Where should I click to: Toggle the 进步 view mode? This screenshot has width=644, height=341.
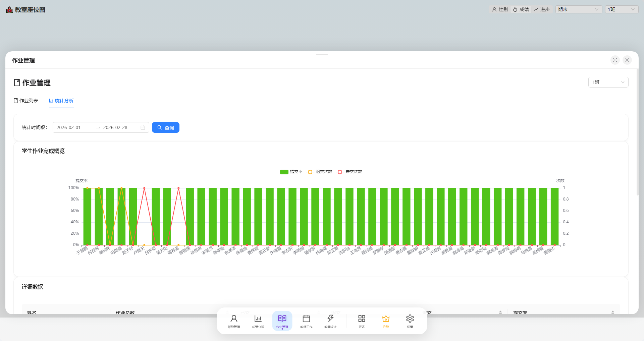point(542,9)
